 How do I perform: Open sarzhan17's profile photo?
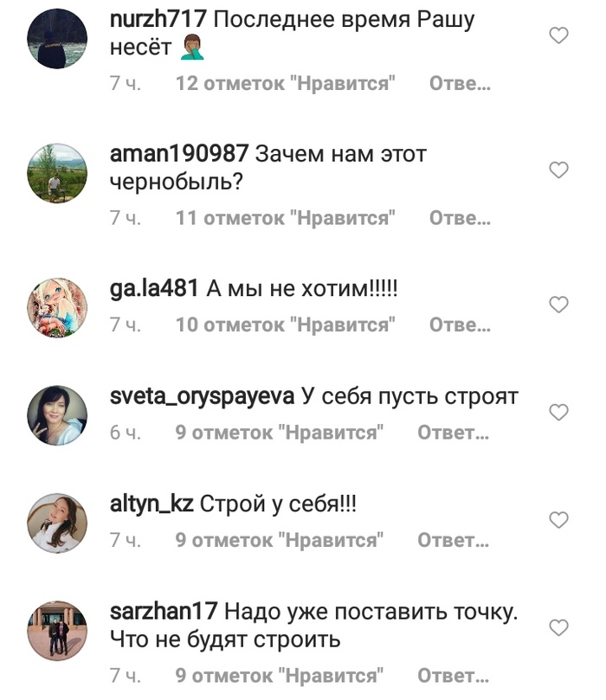click(57, 631)
